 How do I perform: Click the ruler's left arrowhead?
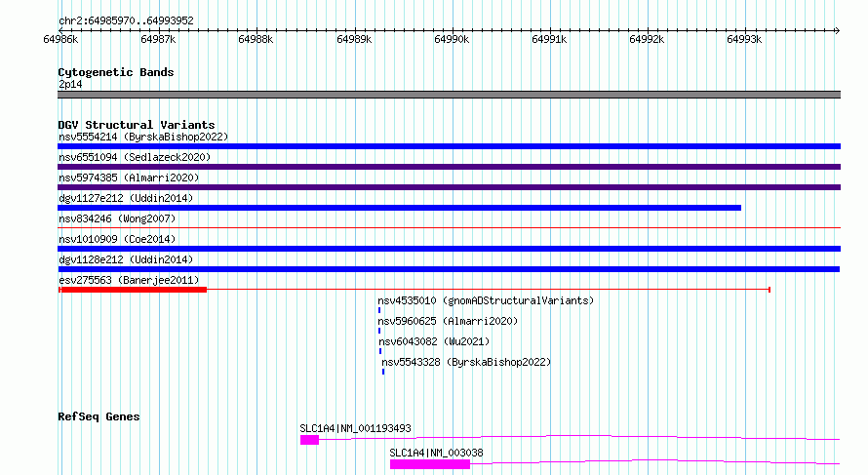click(x=60, y=30)
